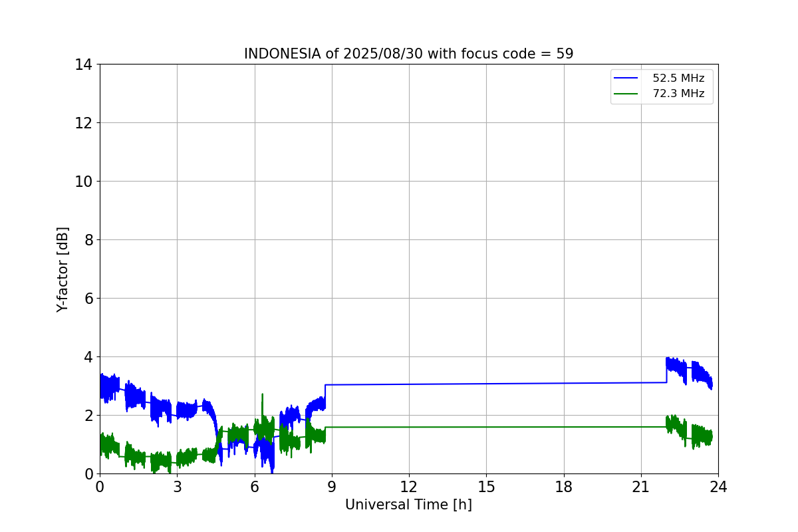Click x-axis tick label 21
Viewport: 798px width, 532px height.
[x=641, y=487]
